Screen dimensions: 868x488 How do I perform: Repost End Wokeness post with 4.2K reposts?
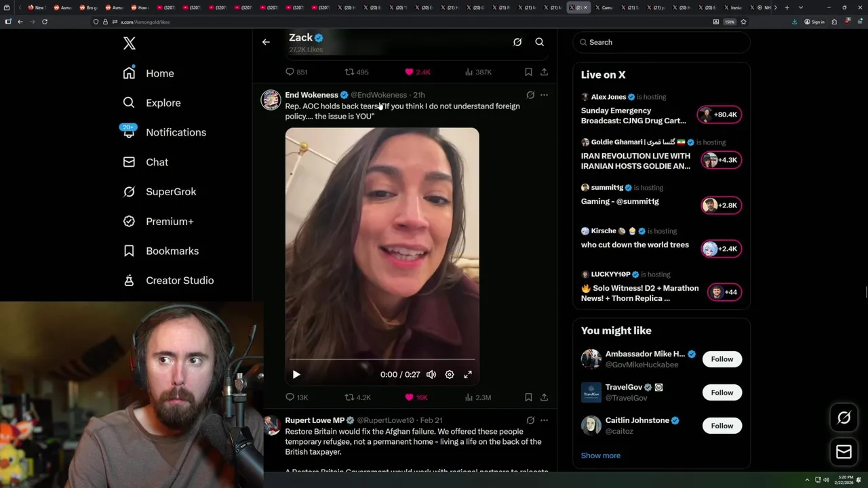357,397
